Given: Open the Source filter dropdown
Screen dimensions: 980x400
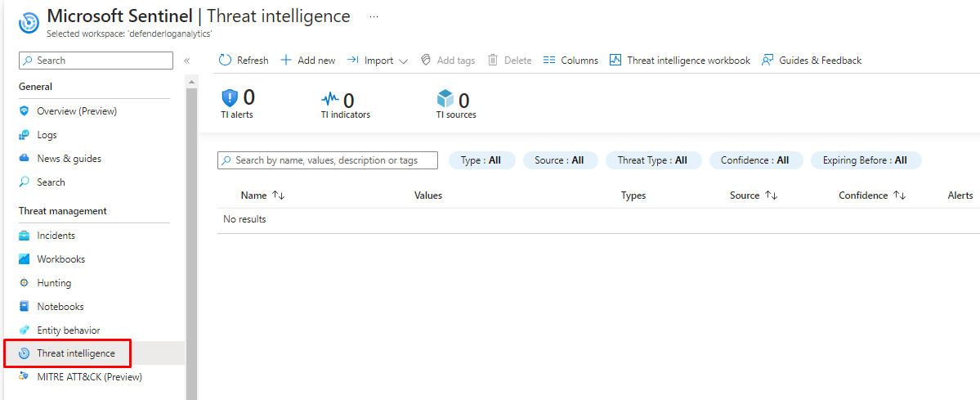Looking at the screenshot, I should [560, 160].
